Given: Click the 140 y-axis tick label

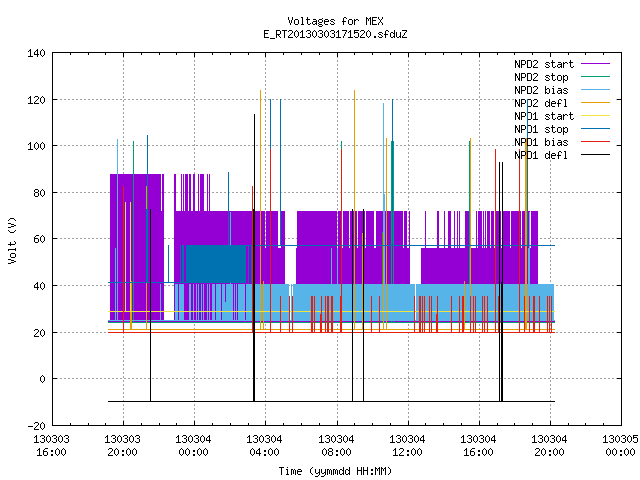Looking at the screenshot, I should [x=36, y=53].
